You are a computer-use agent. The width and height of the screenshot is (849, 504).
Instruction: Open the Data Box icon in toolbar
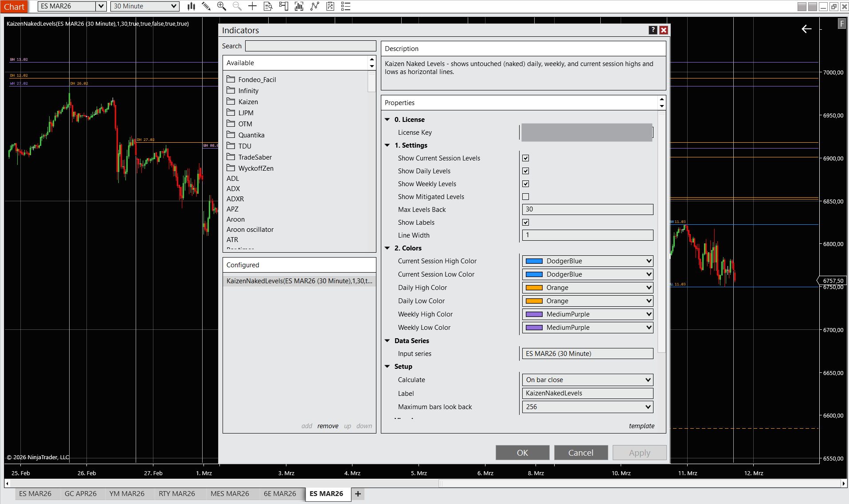pyautogui.click(x=268, y=6)
